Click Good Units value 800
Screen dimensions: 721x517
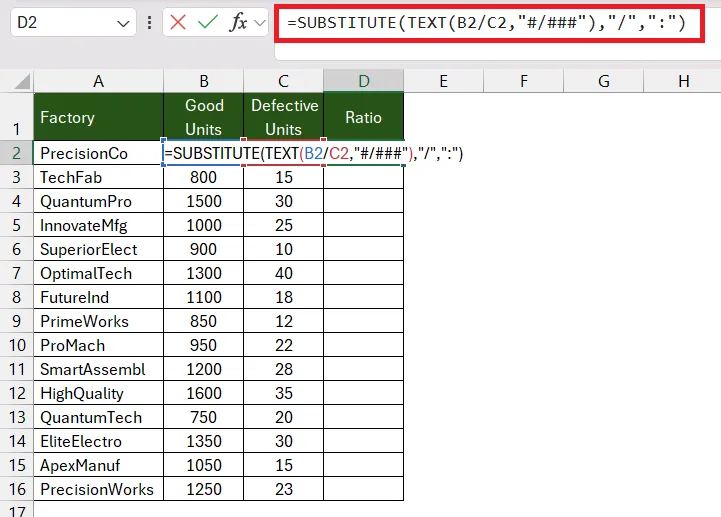(x=204, y=177)
